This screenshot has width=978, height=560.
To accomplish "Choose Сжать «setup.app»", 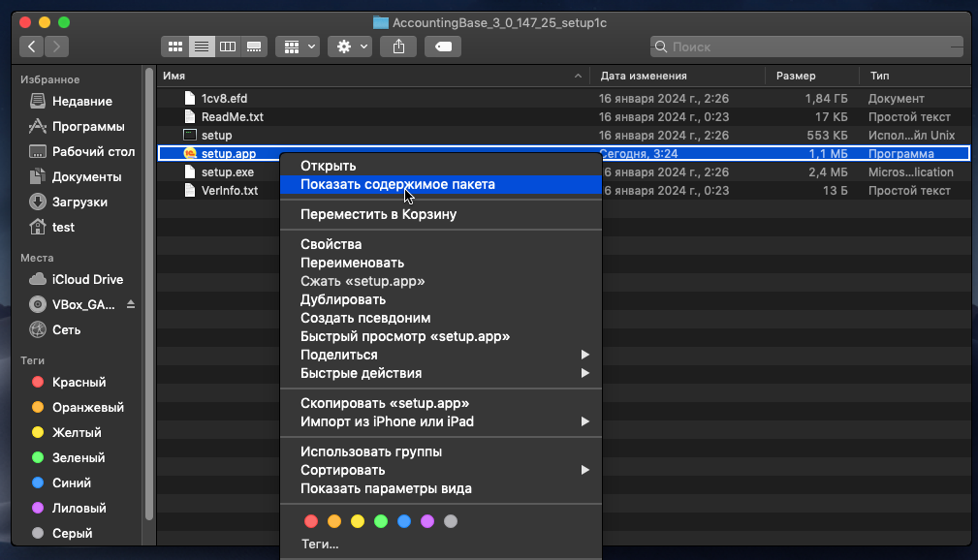I will point(441,281).
